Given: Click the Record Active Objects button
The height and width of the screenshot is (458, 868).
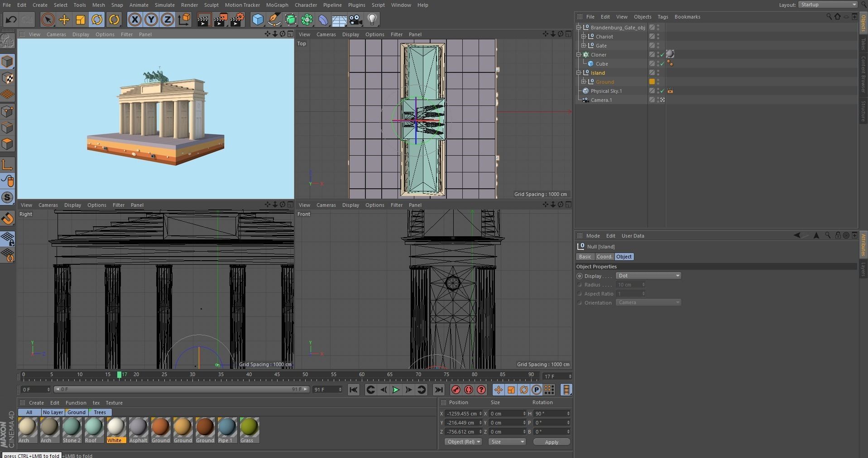Looking at the screenshot, I should coord(456,390).
